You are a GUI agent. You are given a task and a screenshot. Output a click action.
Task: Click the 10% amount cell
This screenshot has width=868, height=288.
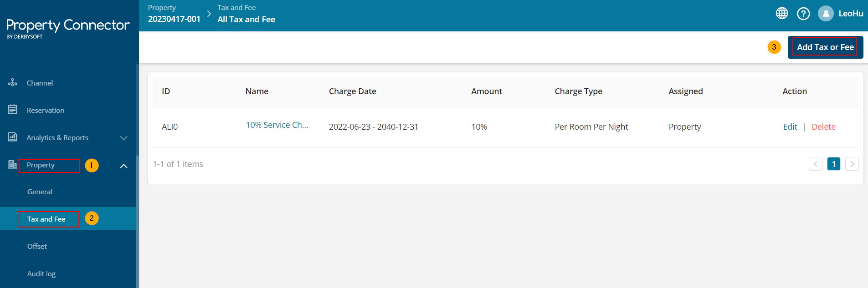pos(479,127)
